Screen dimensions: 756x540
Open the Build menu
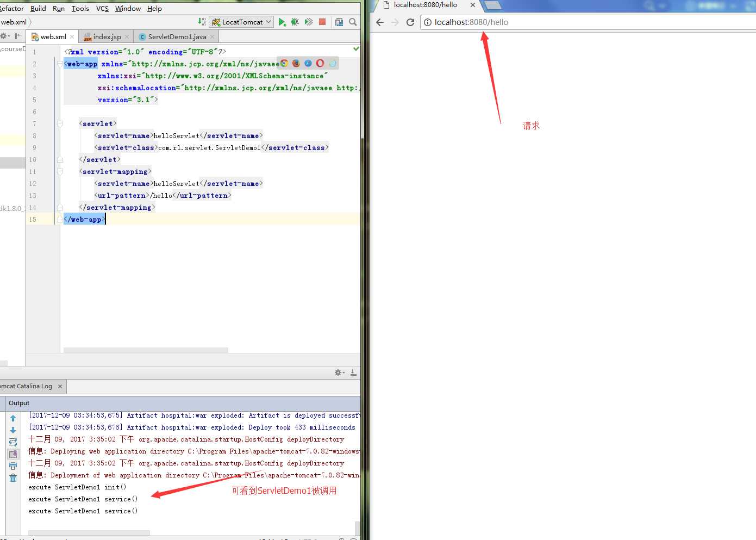38,8
